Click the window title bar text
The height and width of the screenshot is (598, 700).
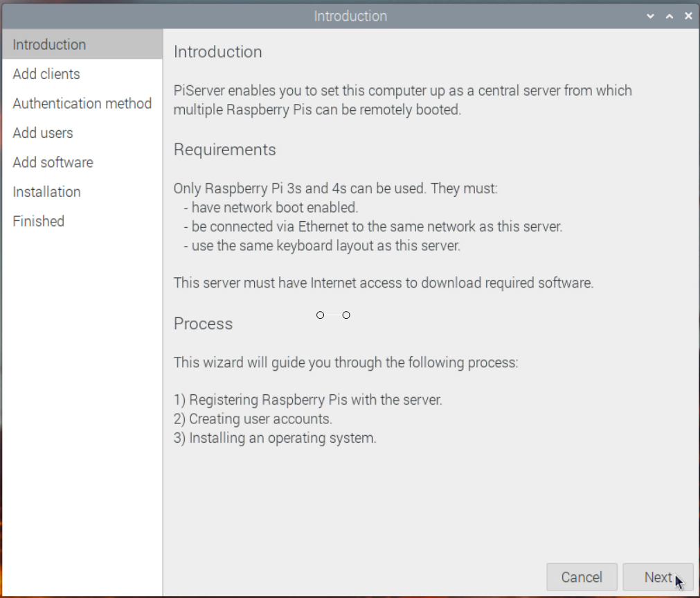tap(350, 16)
